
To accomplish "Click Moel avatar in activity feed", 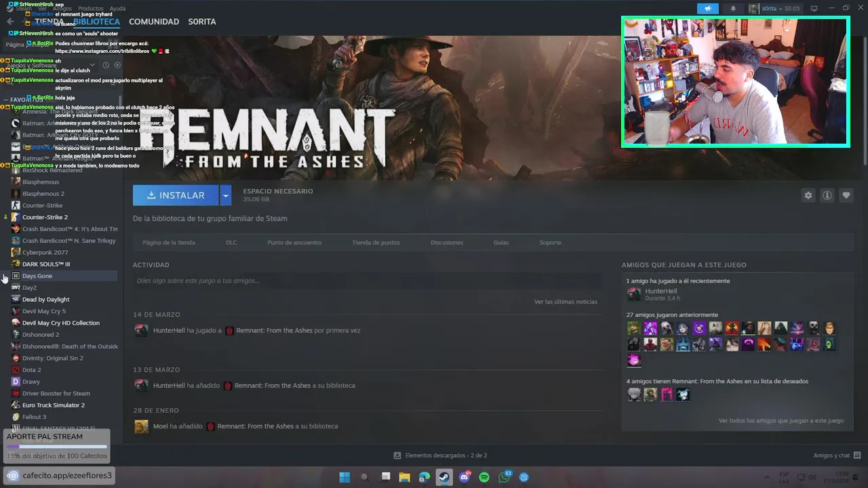I will click(141, 426).
